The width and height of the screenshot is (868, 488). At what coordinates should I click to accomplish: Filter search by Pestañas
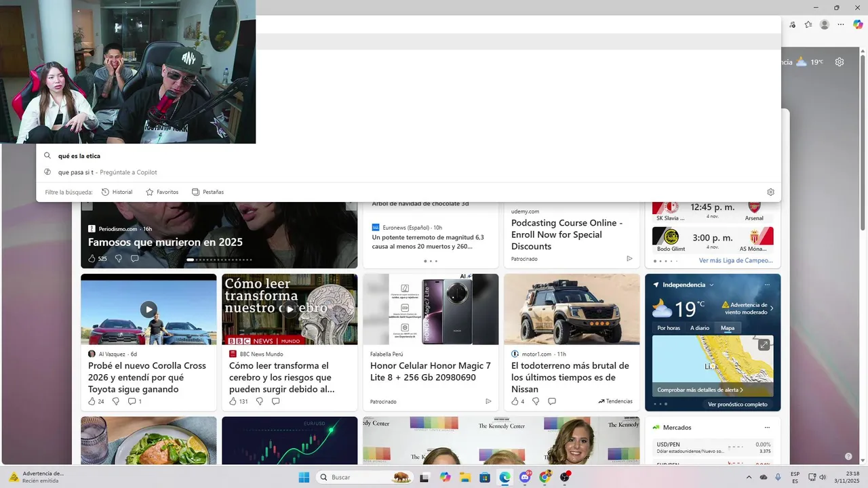(208, 192)
